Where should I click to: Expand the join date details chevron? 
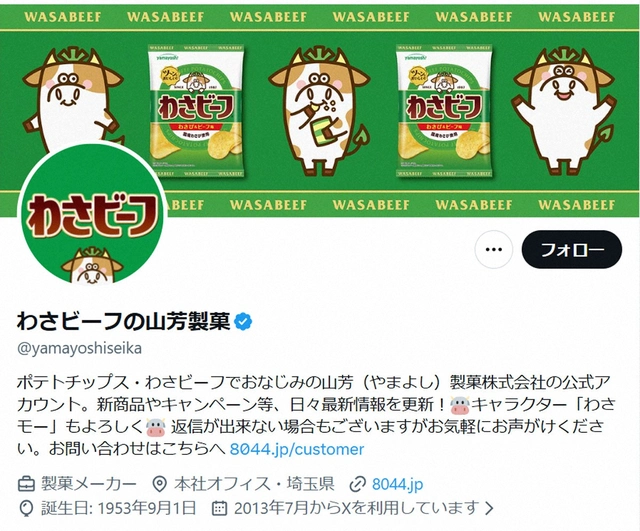coord(489,508)
